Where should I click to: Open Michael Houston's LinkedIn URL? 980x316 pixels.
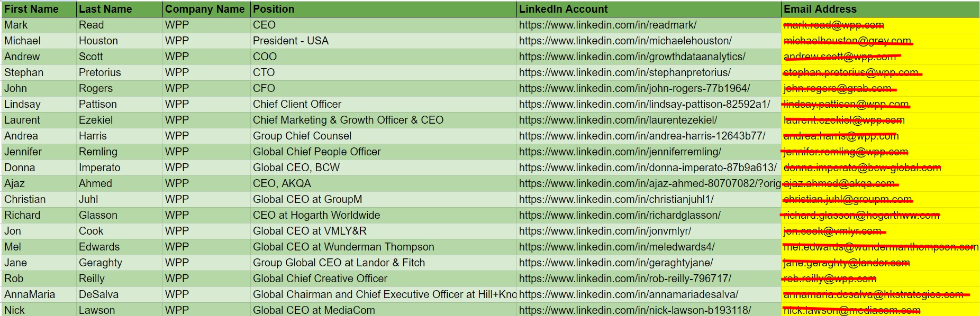click(x=625, y=41)
